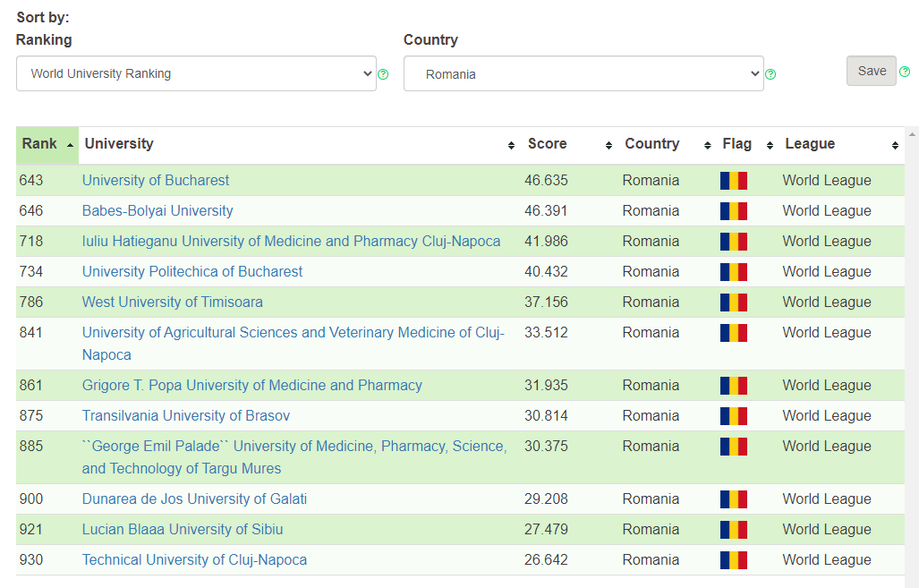Open the University of Bucharest link

click(x=155, y=180)
